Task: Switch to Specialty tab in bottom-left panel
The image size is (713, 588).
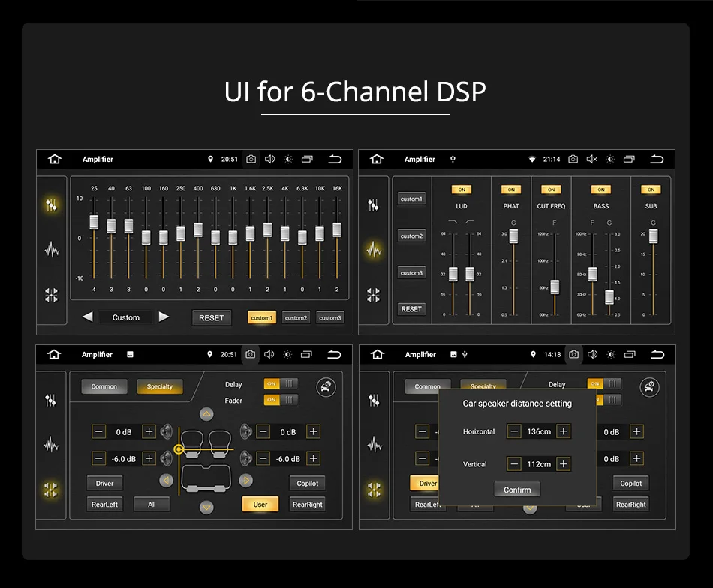Action: pyautogui.click(x=160, y=387)
